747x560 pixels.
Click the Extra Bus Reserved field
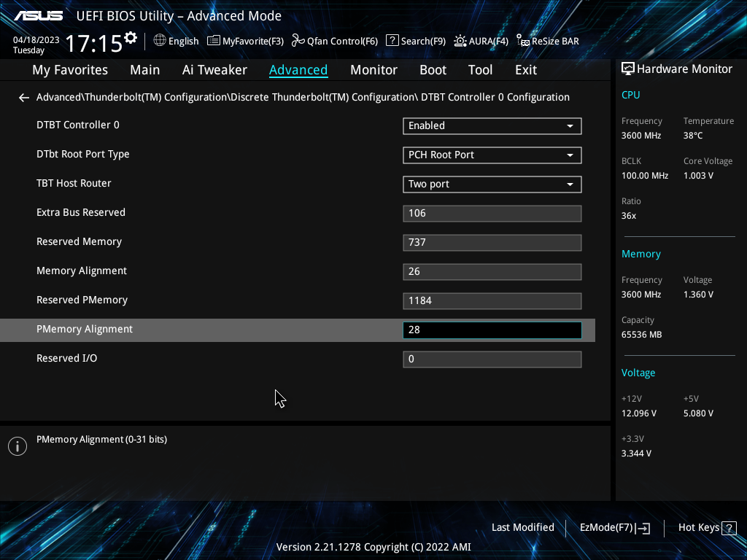[x=492, y=214]
